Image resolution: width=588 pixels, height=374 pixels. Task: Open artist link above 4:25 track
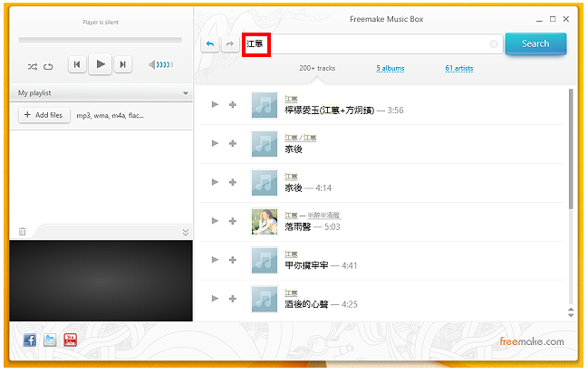click(291, 293)
